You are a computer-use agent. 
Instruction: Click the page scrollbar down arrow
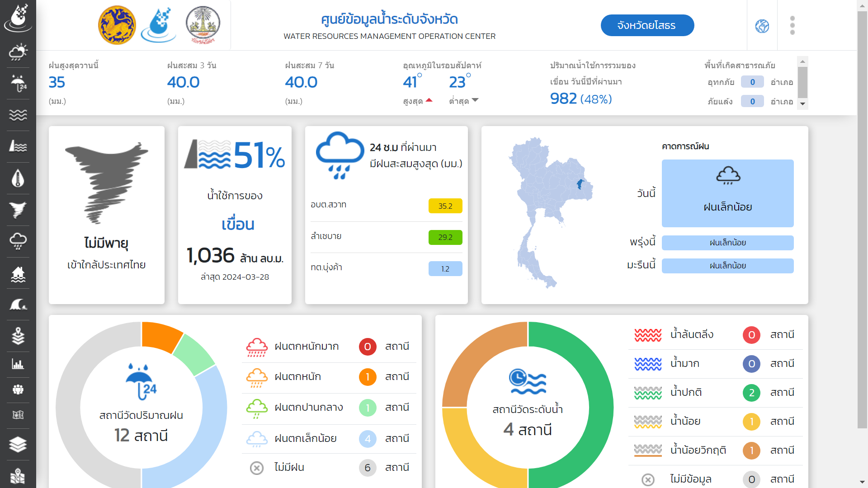[x=862, y=482]
